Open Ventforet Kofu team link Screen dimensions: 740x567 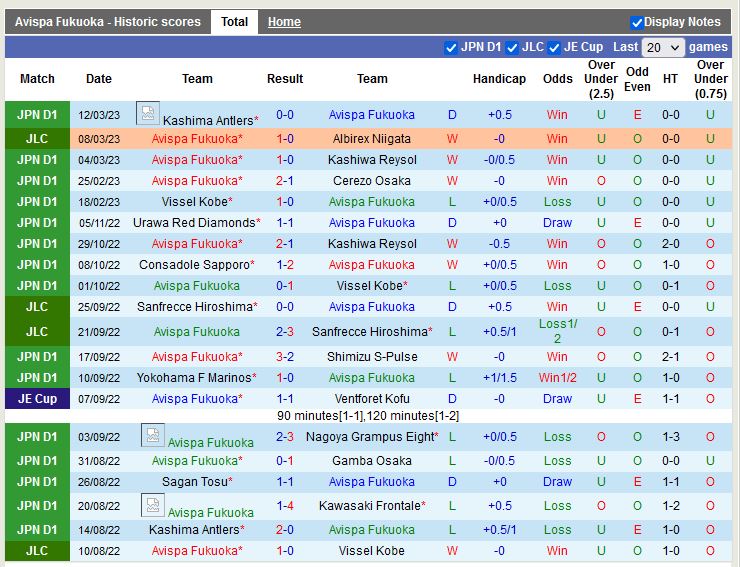(372, 399)
